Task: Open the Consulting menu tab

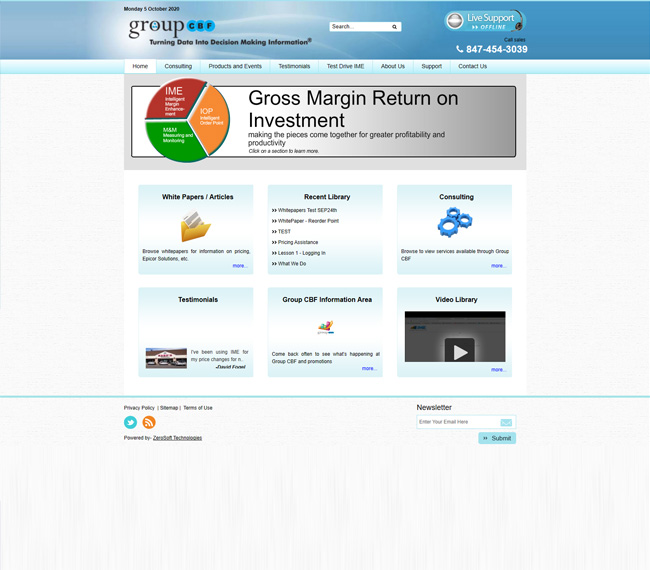Action: (x=178, y=66)
